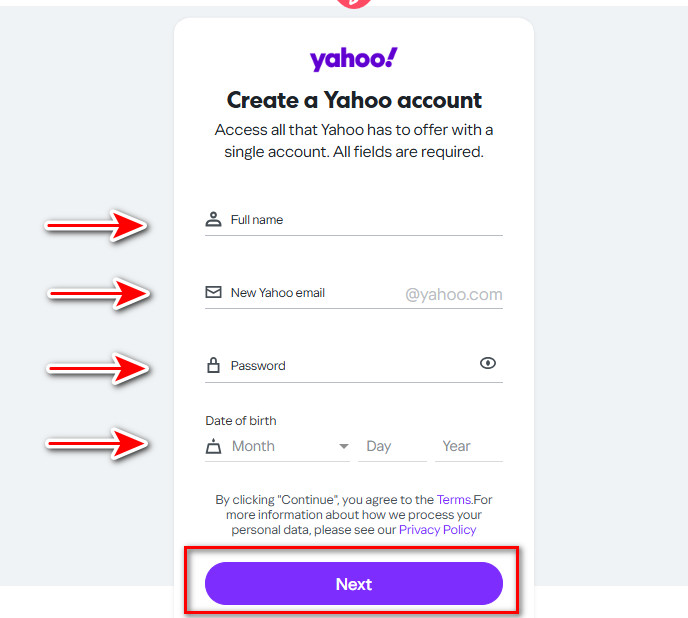
Task: Click the person icon beside Full name
Action: point(213,220)
